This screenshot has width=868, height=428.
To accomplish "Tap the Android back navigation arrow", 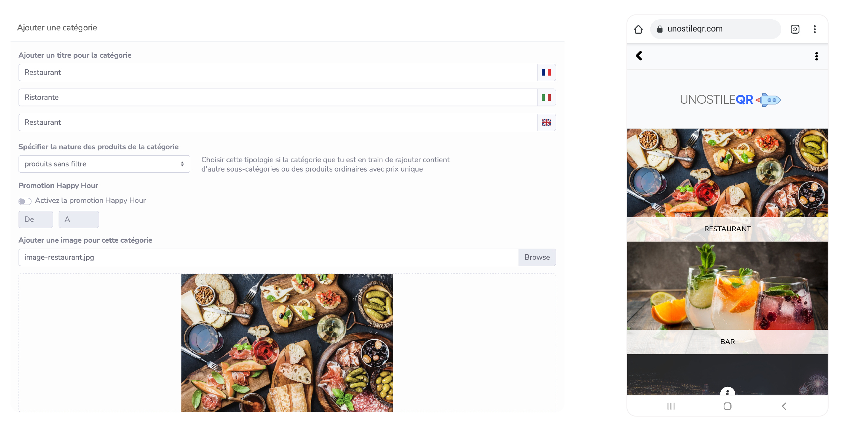I will 784,406.
